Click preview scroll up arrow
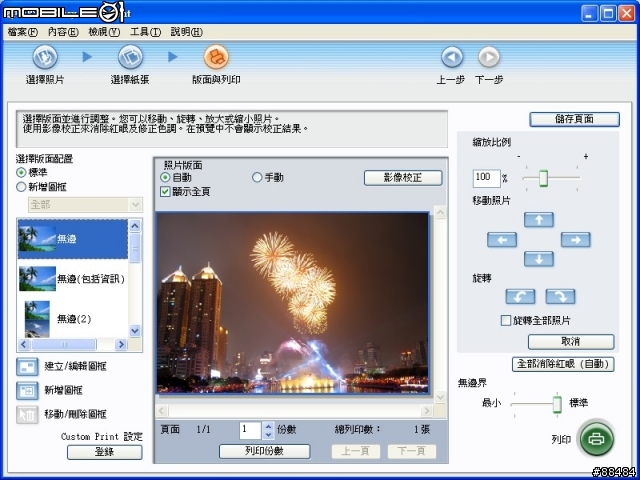 tap(440, 212)
